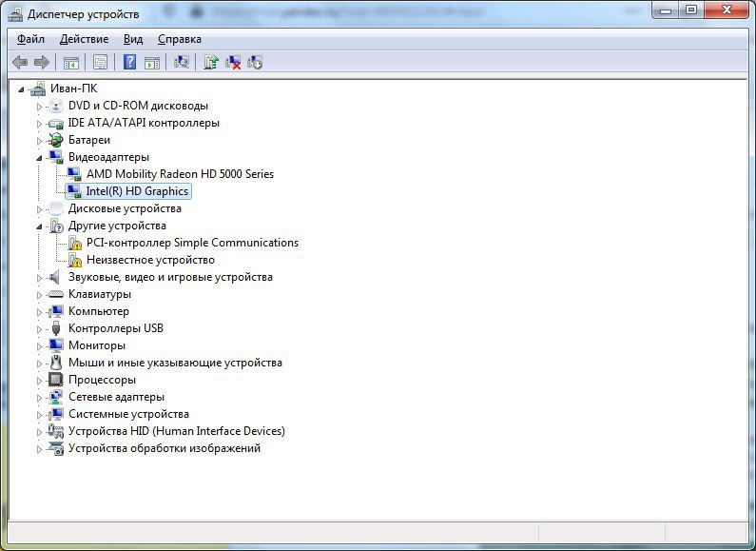Screen dimensions: 756x551
Task: Open Properties via the toolbar icon
Action: [x=100, y=62]
